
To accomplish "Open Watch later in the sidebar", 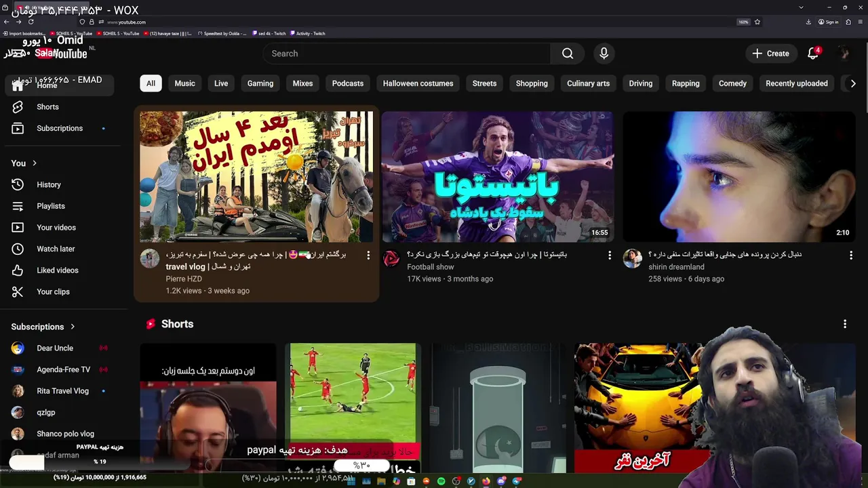I will pos(60,249).
